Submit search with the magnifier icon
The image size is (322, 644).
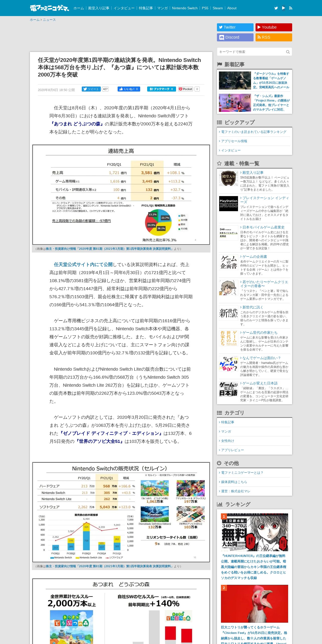288,52
